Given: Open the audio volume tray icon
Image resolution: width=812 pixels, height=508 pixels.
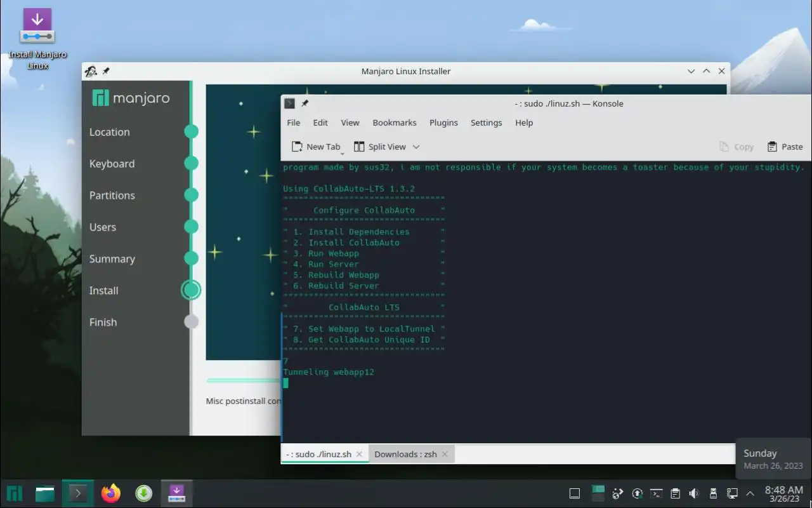Looking at the screenshot, I should point(694,493).
